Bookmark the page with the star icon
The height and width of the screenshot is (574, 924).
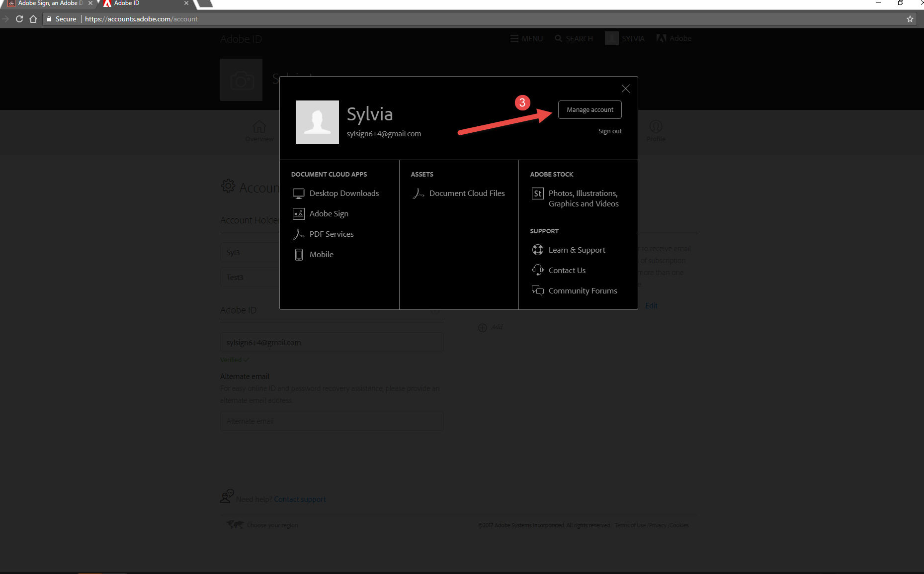pos(910,19)
